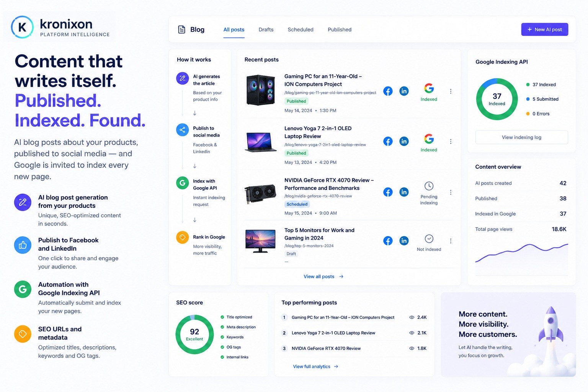The width and height of the screenshot is (588, 392).
Task: Click the thumbs-up Publish to Facebook icon
Action: tap(23, 245)
